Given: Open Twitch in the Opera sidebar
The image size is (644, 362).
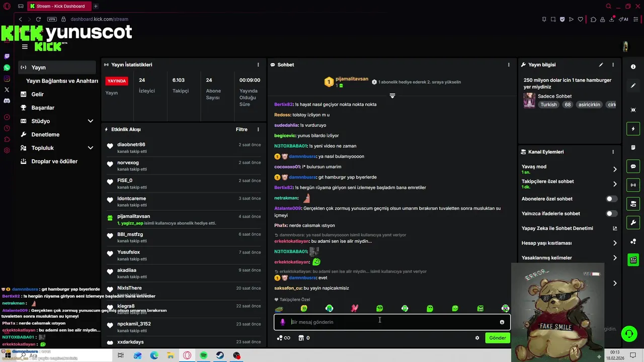Looking at the screenshot, I should coord(7,56).
